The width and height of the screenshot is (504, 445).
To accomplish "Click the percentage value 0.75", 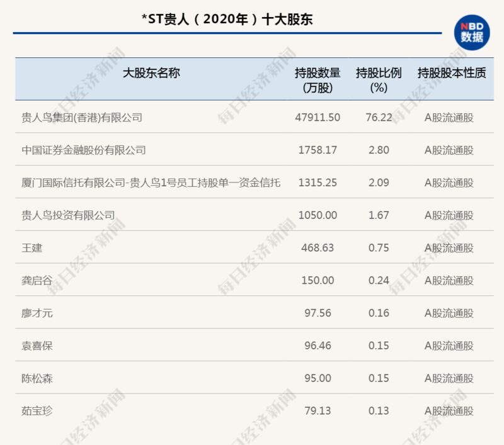I will (x=379, y=248).
